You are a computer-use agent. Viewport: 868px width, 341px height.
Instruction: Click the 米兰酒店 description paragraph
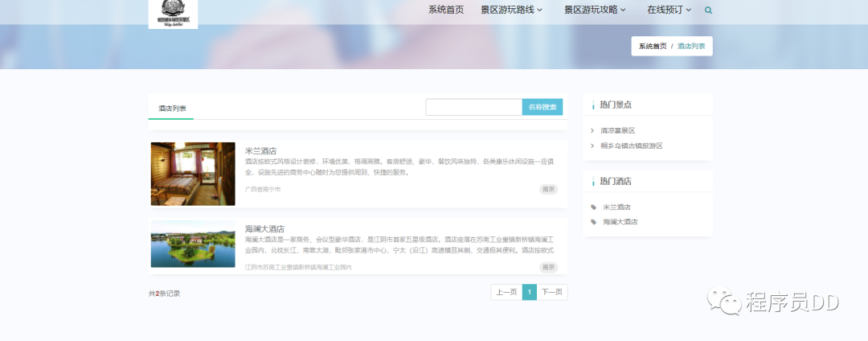tap(399, 167)
